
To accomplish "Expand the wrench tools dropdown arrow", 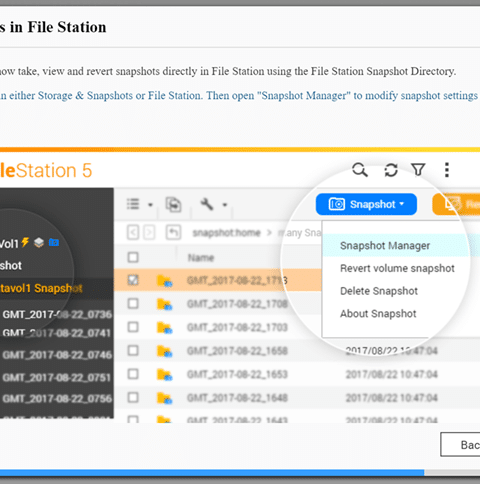I will [x=225, y=205].
